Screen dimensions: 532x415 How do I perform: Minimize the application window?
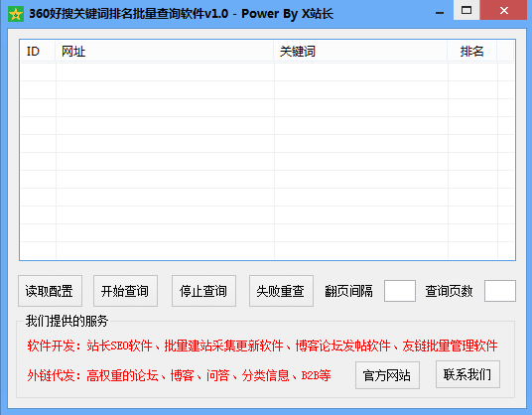click(x=440, y=13)
